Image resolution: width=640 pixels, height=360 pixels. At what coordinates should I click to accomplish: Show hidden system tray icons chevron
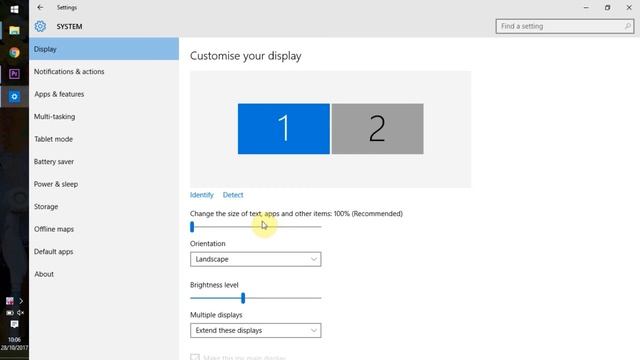click(21, 301)
